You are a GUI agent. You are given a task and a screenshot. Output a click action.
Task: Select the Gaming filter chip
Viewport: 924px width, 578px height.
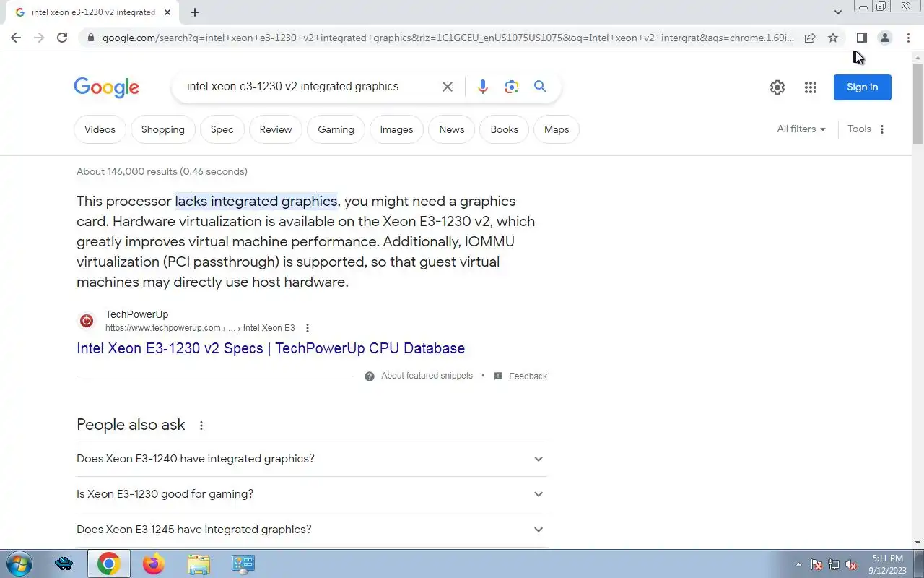336,130
